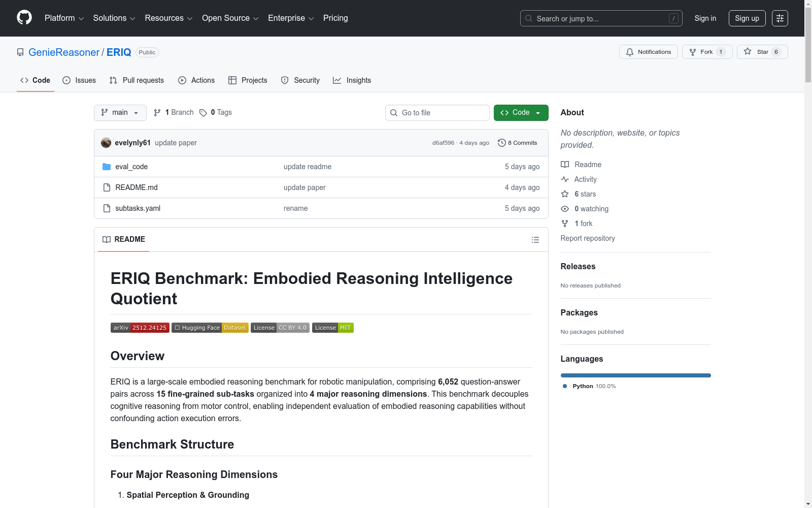
Task: Switch to the Actions tab
Action: click(x=196, y=80)
